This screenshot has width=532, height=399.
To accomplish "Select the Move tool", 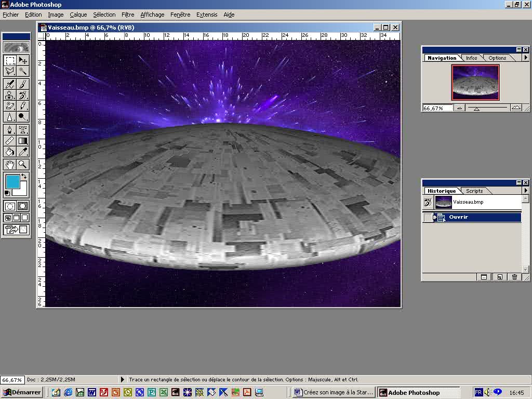I will click(23, 60).
